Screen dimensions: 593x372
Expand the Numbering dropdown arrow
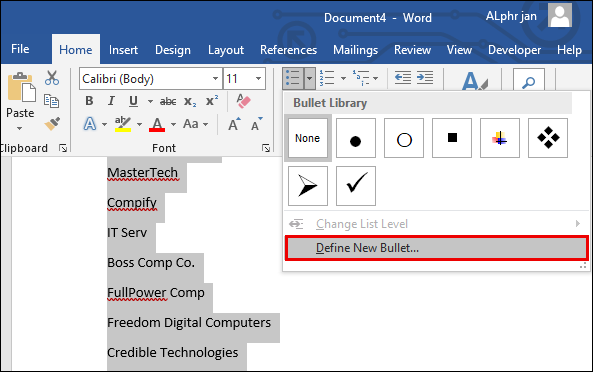343,78
